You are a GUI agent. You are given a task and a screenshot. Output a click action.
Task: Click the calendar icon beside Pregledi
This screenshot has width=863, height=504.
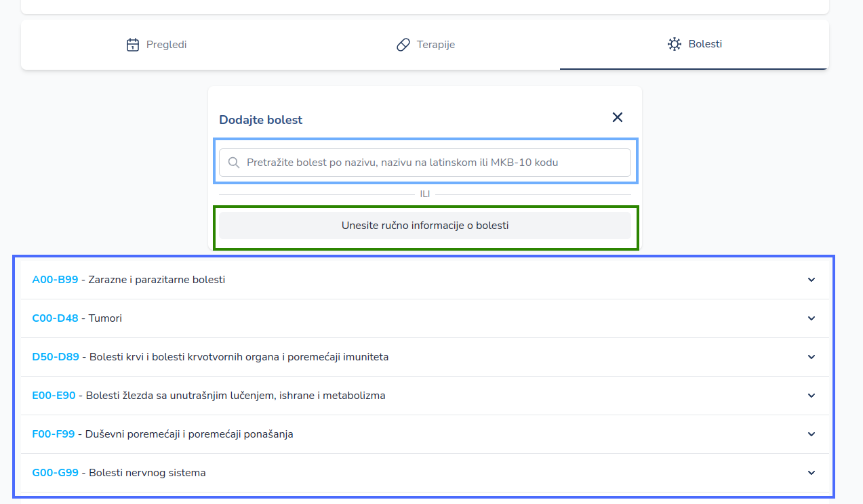[133, 45]
